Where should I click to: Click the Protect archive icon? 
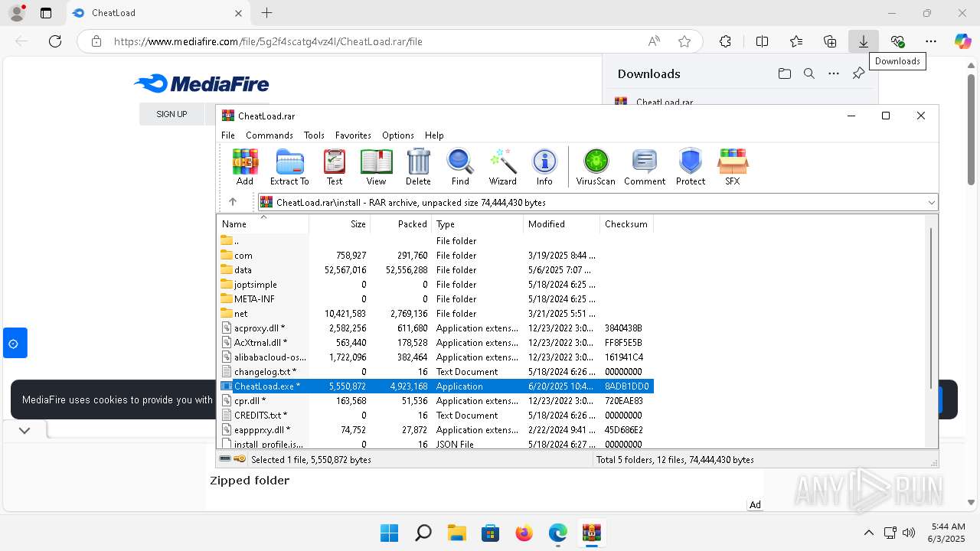pos(691,167)
